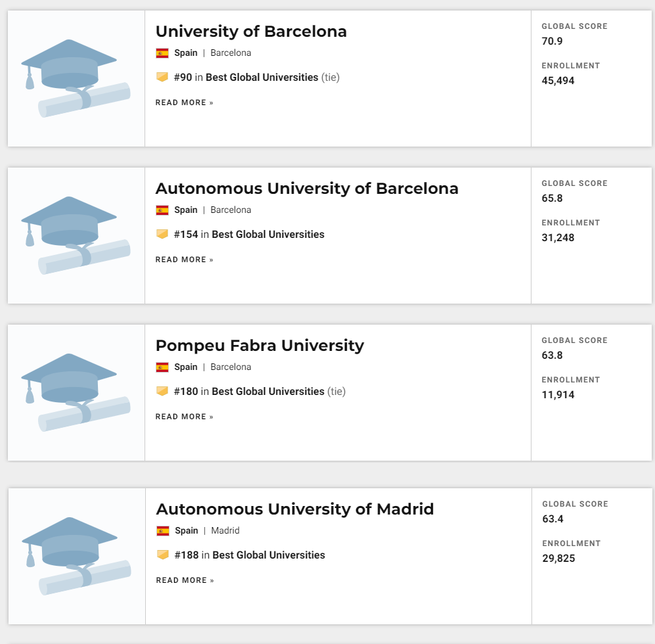Open the #180 in Best Global Universities ranking
655x644 pixels.
[x=249, y=392]
